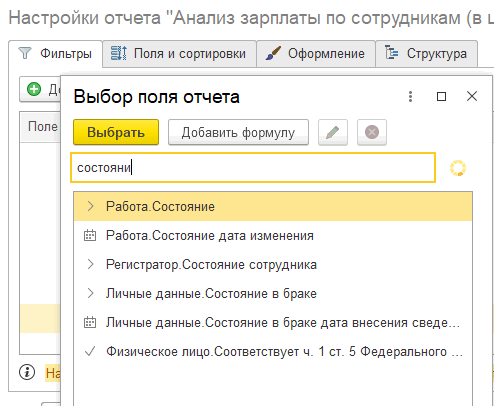
Task: Expand the Работа.Состояние field
Action: 90,206
